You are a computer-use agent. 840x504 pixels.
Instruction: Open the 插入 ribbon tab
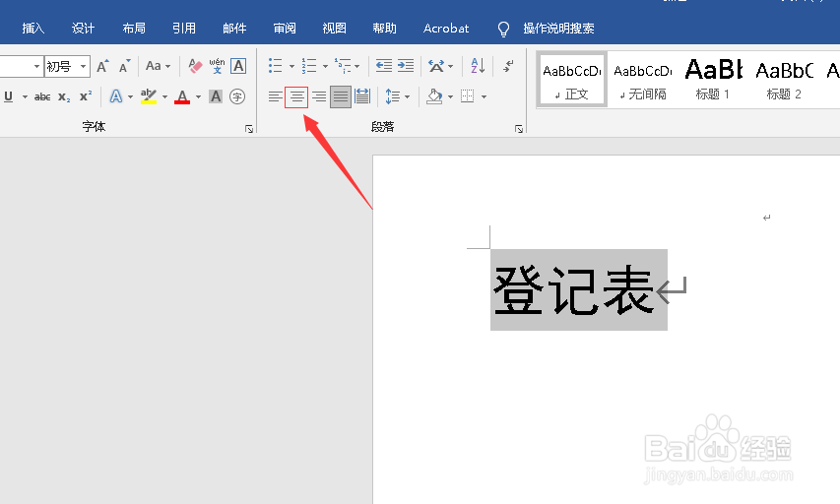(33, 29)
